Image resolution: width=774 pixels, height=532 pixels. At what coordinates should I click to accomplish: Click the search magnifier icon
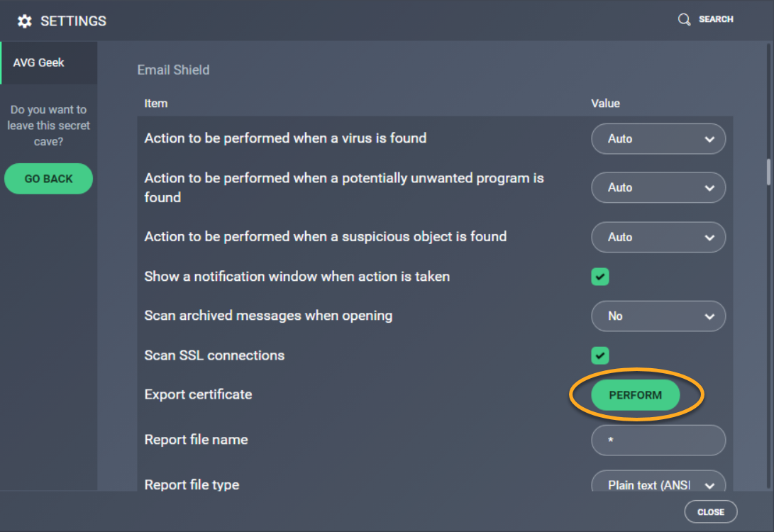click(x=684, y=19)
